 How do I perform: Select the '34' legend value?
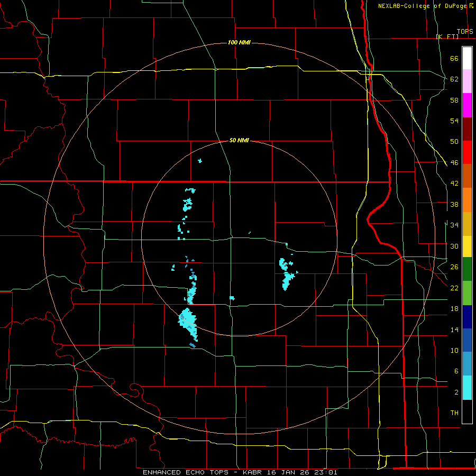[x=454, y=225]
